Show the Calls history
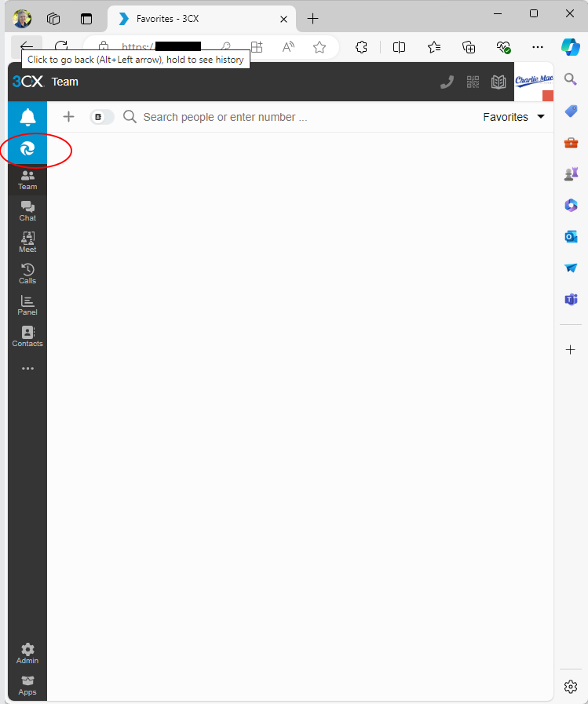The image size is (588, 704). pyautogui.click(x=27, y=273)
